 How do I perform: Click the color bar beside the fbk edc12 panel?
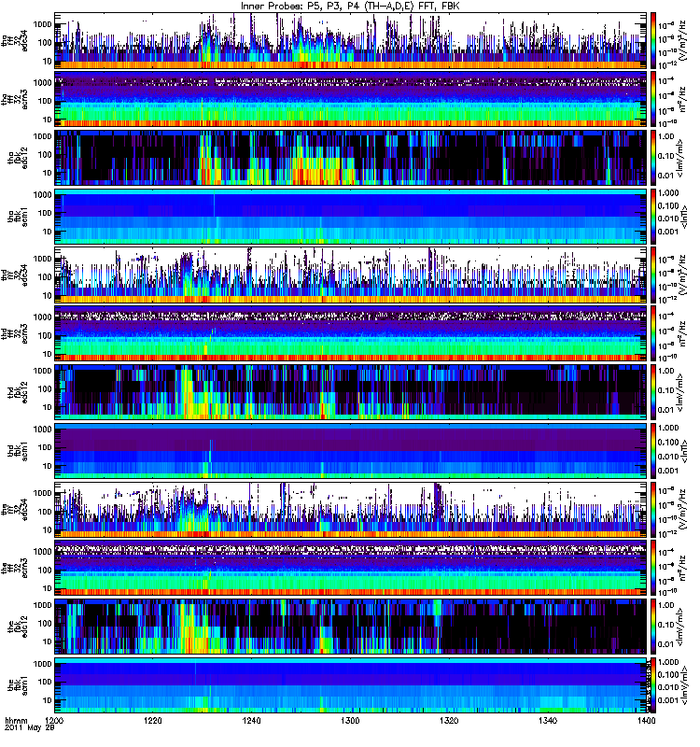[x=652, y=627]
